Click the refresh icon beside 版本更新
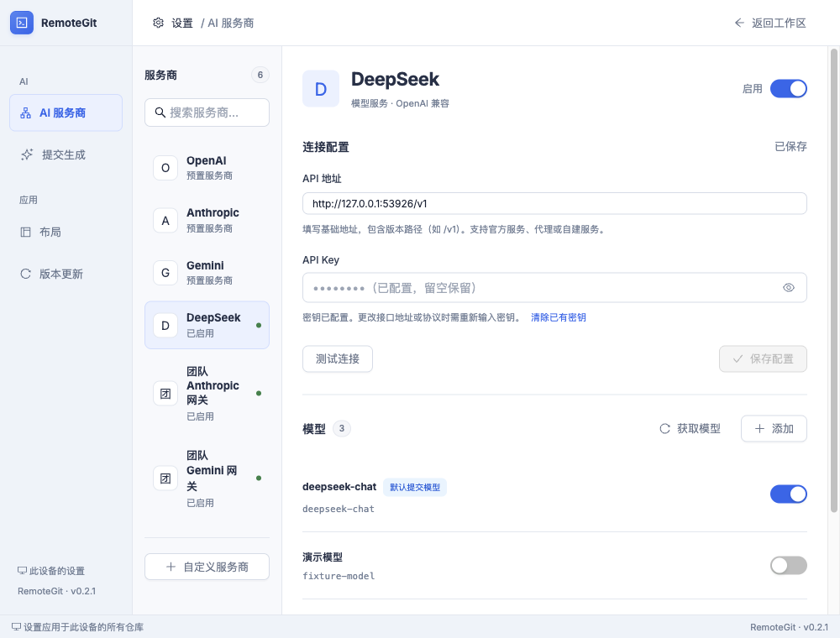This screenshot has width=840, height=638. coord(25,274)
